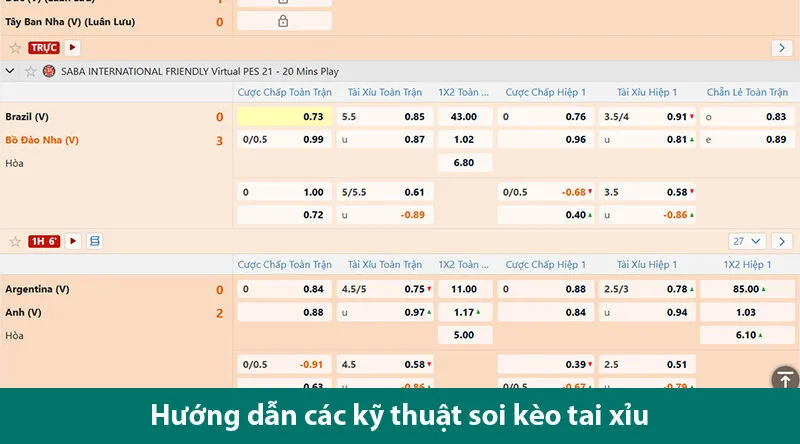Select the draw odds 6.80 for Brazil match
This screenshot has height=444, width=800.
click(x=464, y=162)
